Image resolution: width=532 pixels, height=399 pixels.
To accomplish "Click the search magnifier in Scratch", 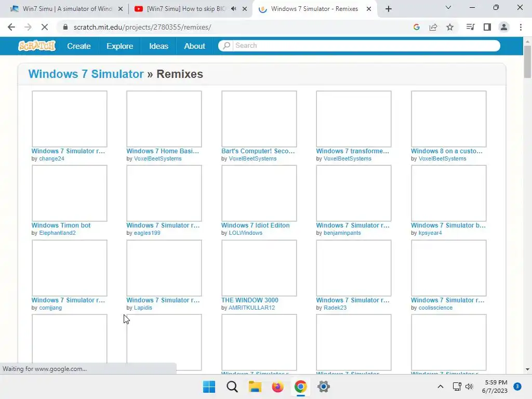I will tap(227, 46).
